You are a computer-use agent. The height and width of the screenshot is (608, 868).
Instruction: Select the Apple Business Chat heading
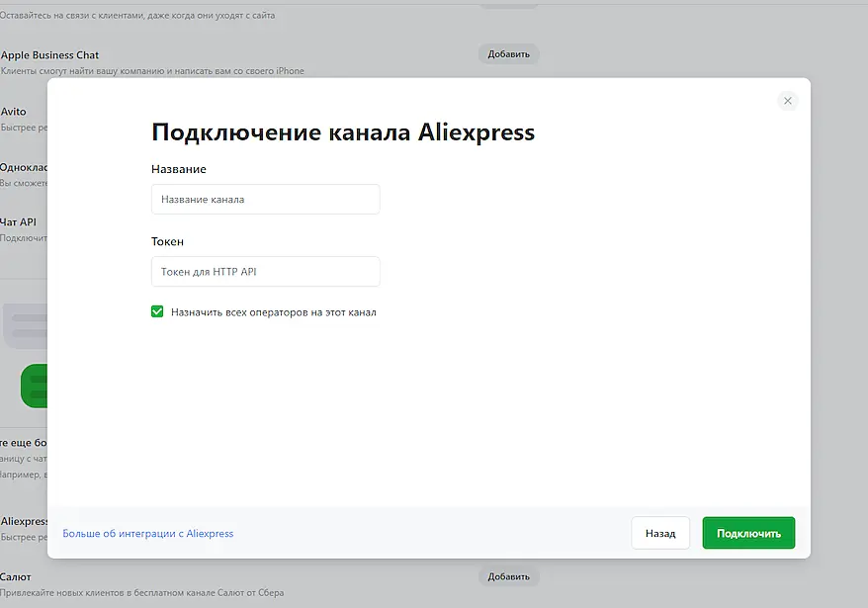49,55
